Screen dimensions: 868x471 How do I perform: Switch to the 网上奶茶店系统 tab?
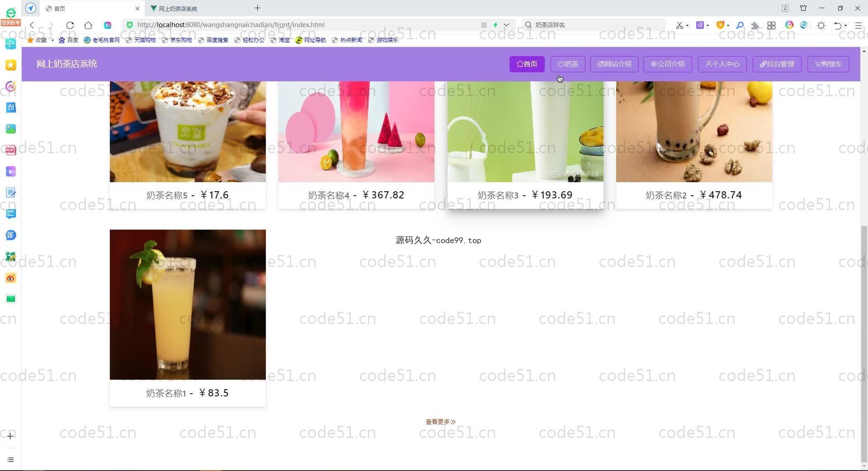pyautogui.click(x=197, y=9)
